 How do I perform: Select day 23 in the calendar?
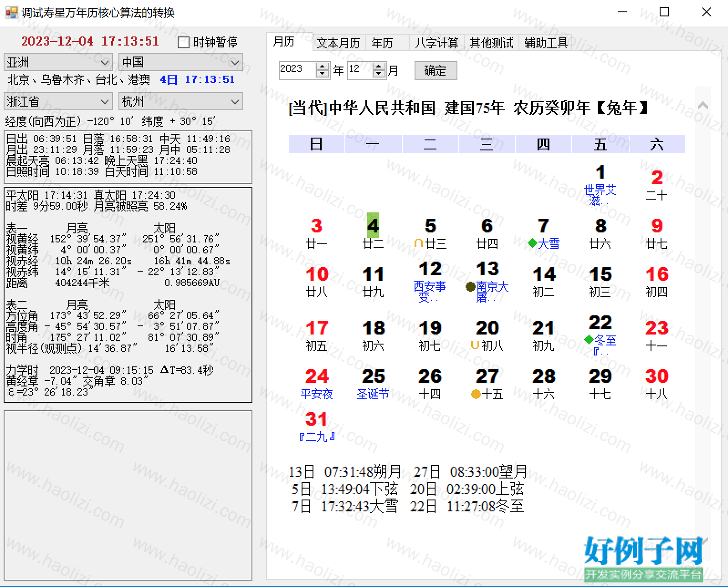pyautogui.click(x=656, y=328)
